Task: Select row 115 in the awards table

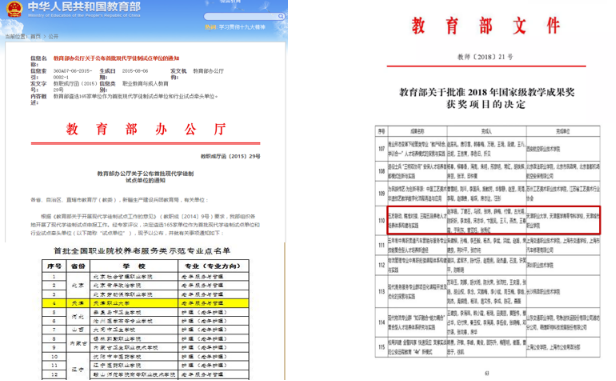Action: [x=488, y=347]
